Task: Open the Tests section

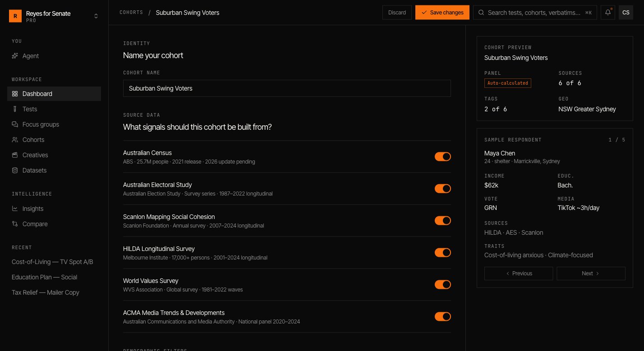Action: coord(54,109)
